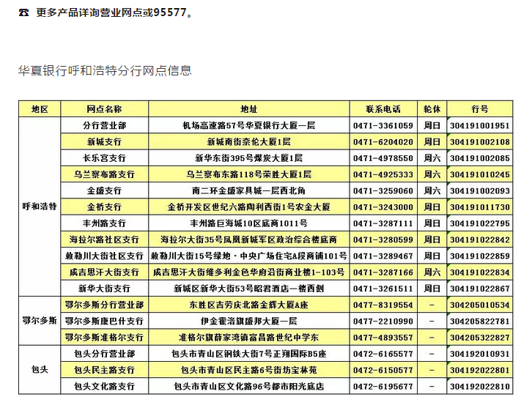Click address 包头市青山区文化路96号都市阳光底店

(249, 387)
